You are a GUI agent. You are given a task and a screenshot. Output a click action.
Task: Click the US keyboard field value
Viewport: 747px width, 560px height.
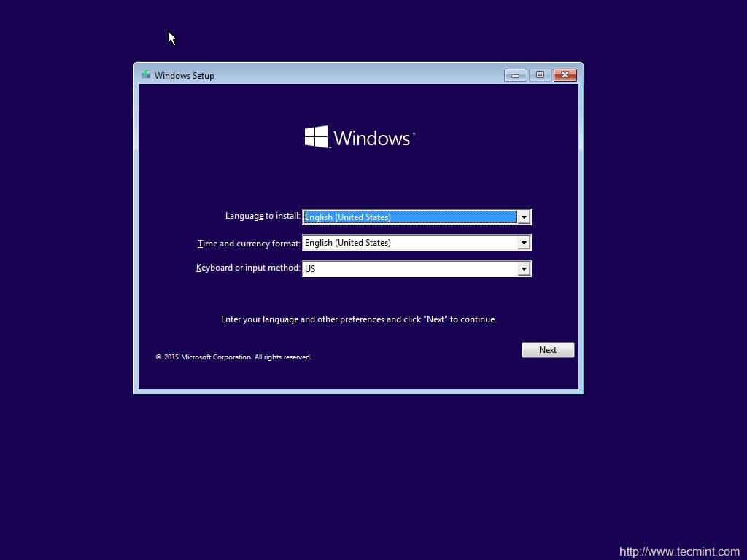(310, 268)
